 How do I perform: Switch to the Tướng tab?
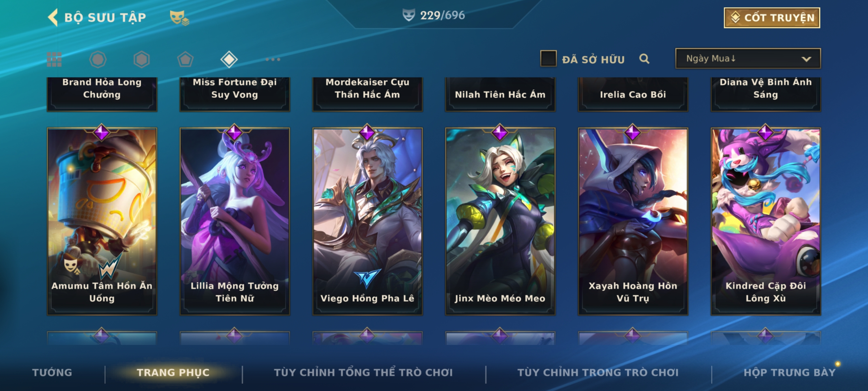coord(52,373)
